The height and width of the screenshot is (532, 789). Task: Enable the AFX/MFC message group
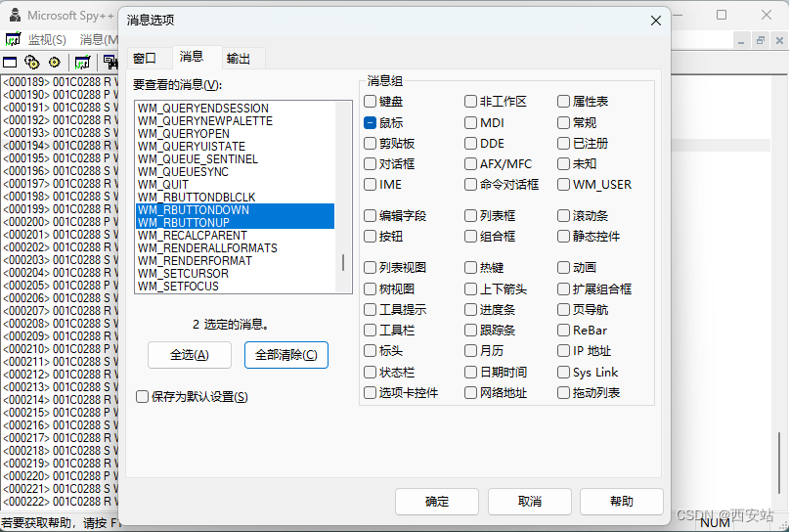(470, 163)
